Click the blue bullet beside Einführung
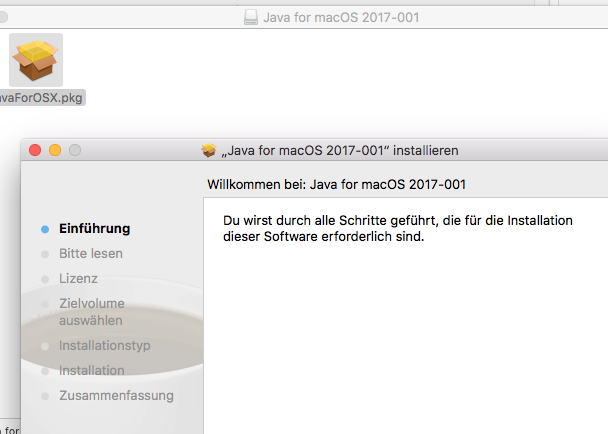 [x=45, y=229]
